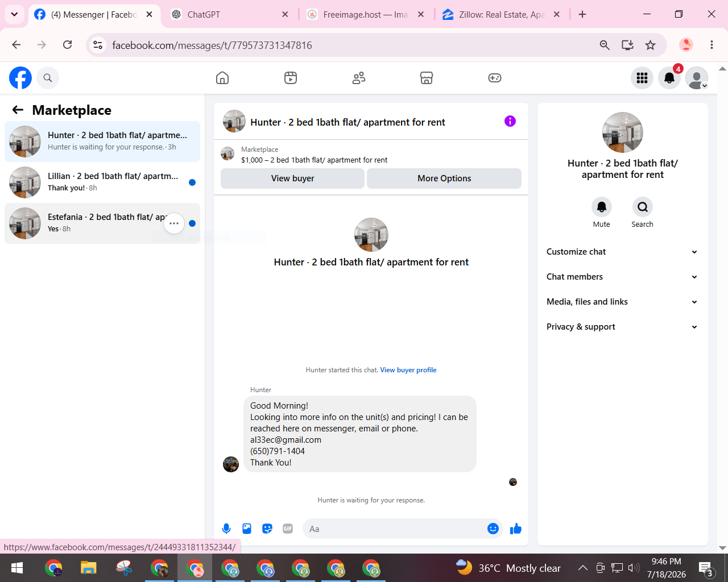Open Estefania's conversation in the list
The image size is (728, 582).
click(102, 223)
